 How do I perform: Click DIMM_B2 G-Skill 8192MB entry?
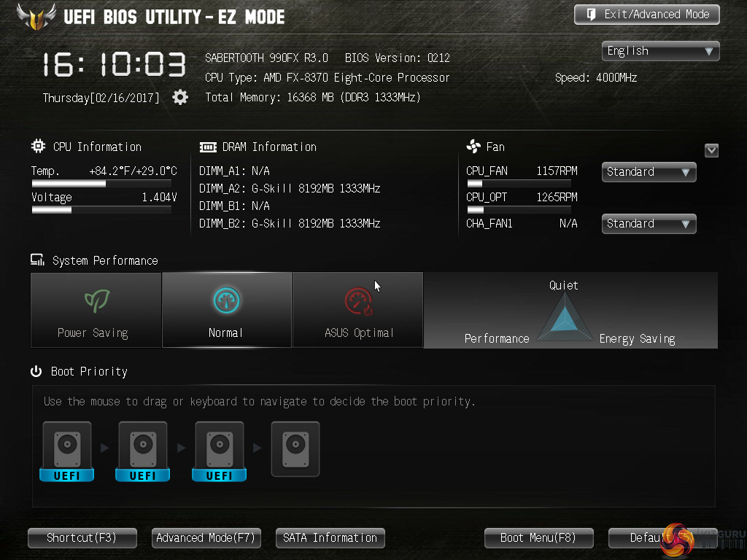pyautogui.click(x=290, y=223)
